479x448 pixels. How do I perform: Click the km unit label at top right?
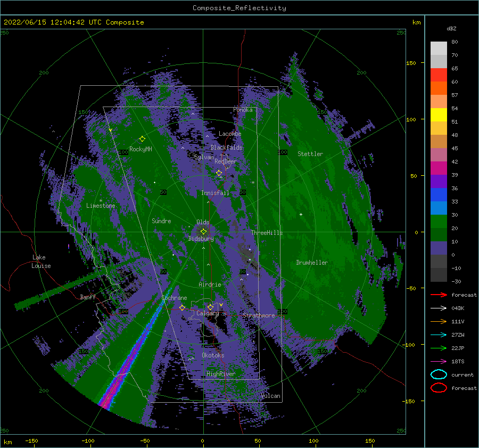click(x=416, y=22)
